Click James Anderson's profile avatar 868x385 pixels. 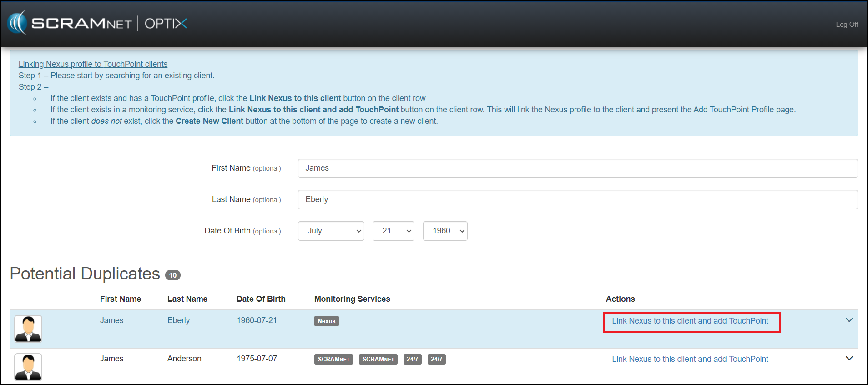coord(28,367)
